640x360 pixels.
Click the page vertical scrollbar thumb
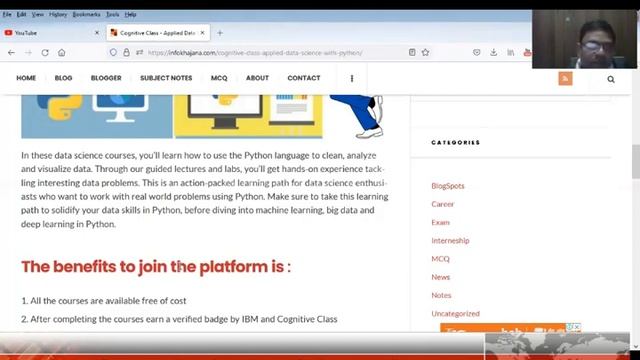click(x=636, y=162)
